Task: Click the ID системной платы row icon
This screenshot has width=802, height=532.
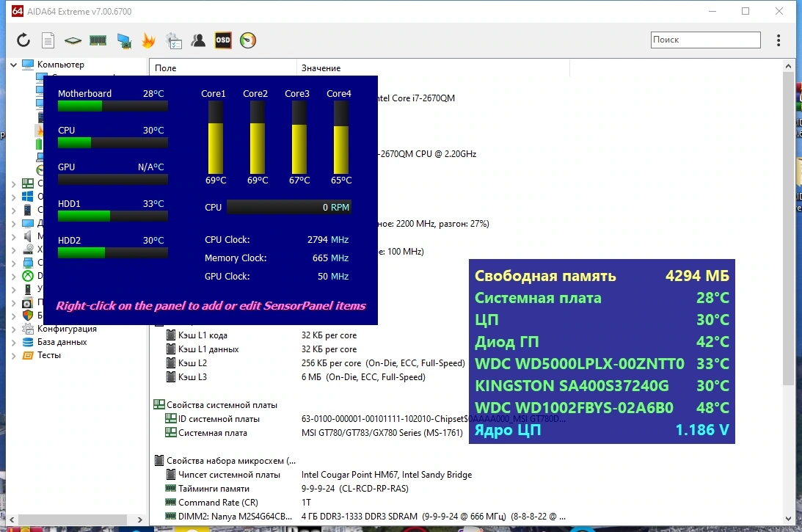Action: click(x=171, y=418)
